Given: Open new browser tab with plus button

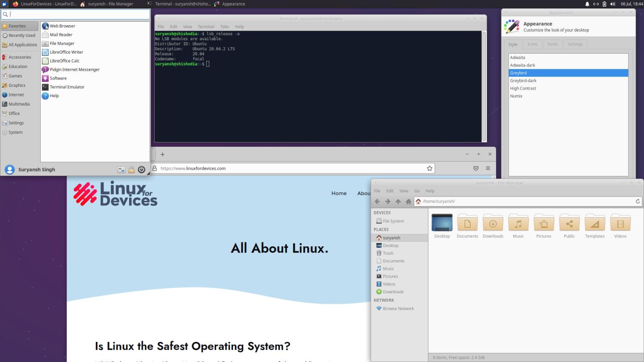Looking at the screenshot, I should coord(162,154).
